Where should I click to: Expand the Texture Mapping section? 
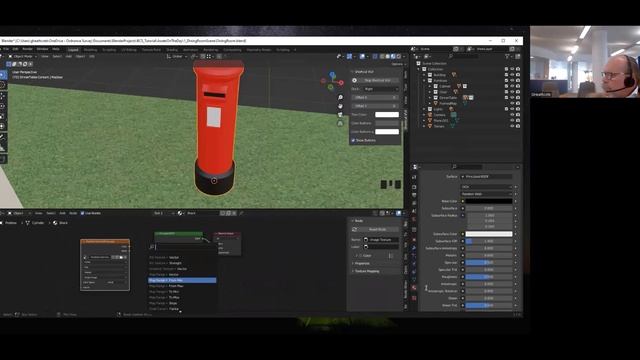click(366, 271)
